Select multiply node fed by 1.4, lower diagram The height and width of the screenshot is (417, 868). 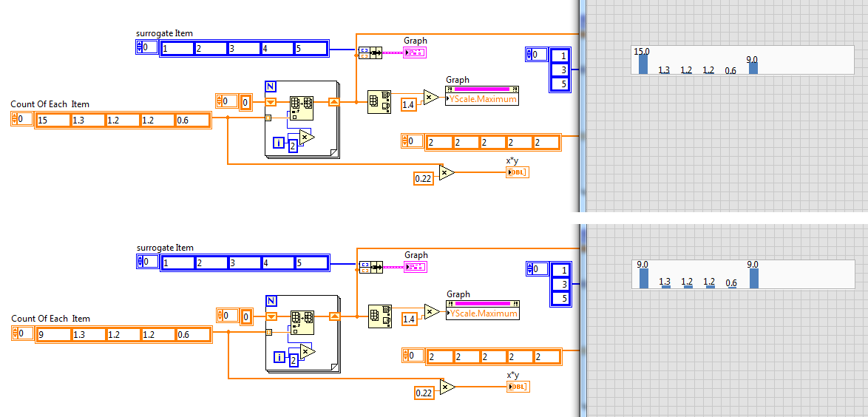tap(432, 312)
